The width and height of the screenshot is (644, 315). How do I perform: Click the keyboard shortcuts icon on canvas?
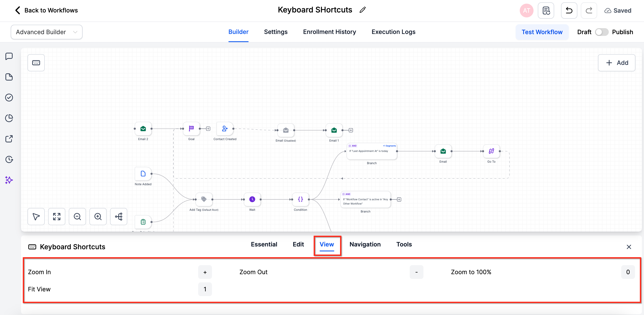click(x=36, y=63)
